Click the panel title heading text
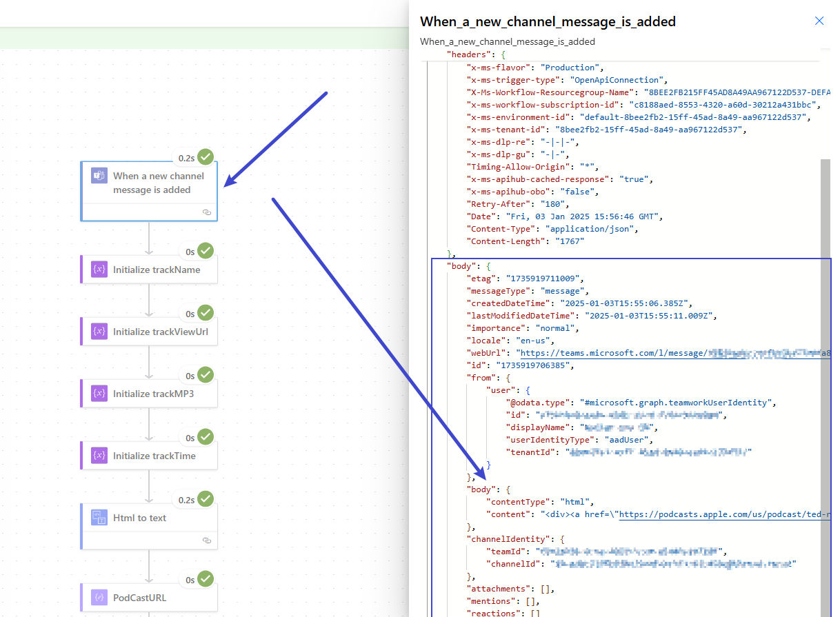Viewport: 840px width, 617px height. coord(548,21)
